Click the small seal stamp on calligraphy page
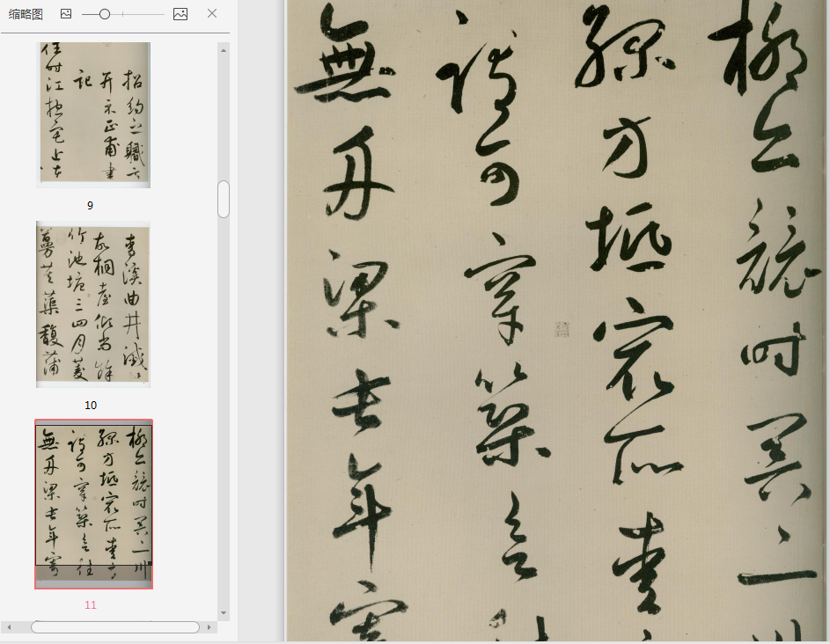830x644 pixels. 562,329
